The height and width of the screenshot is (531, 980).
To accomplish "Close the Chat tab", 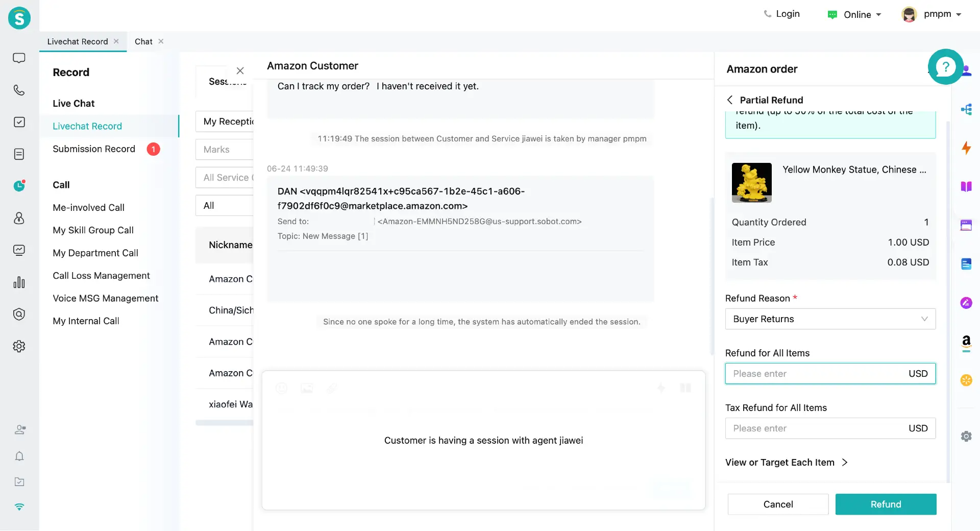I will [x=161, y=41].
